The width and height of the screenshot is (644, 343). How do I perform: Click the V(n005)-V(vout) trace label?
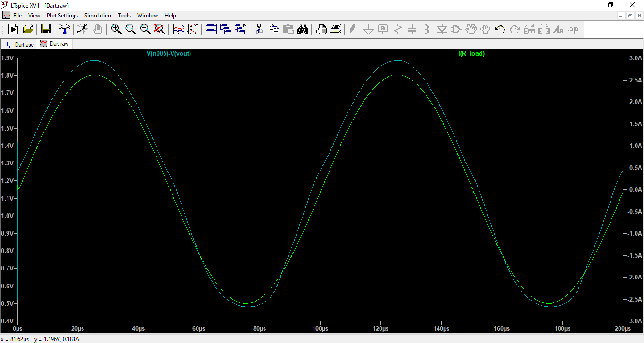169,54
